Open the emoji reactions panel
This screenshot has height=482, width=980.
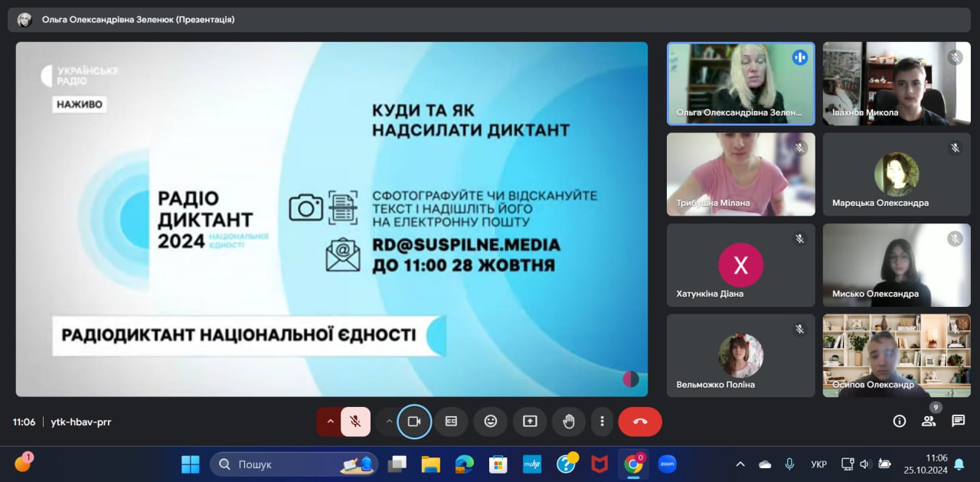[490, 422]
